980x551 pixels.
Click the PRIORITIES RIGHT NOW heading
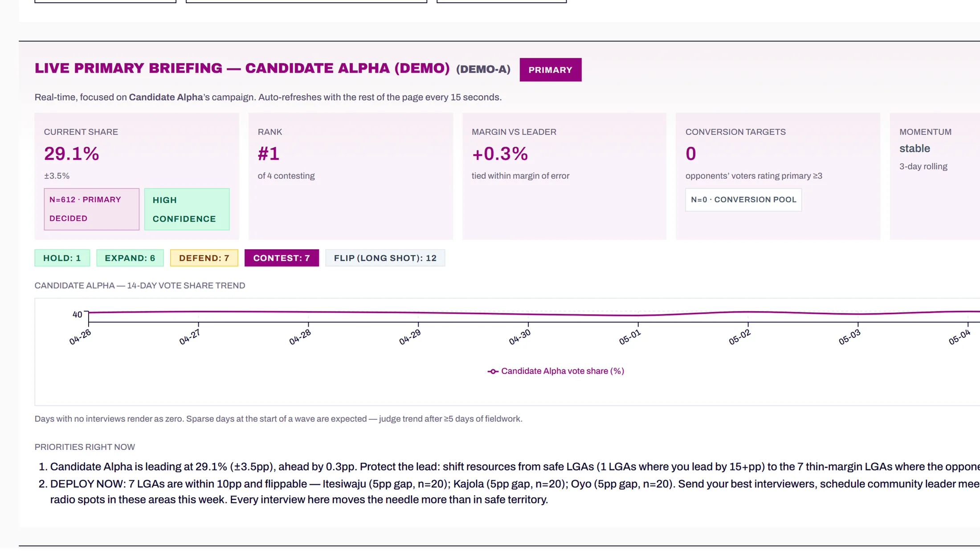tap(85, 447)
